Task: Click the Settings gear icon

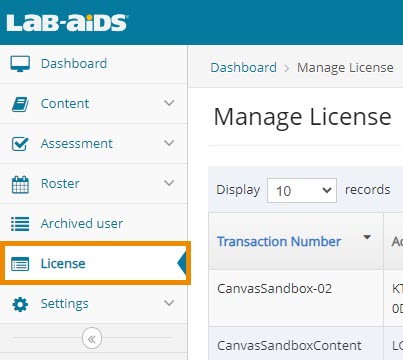Action: click(20, 304)
